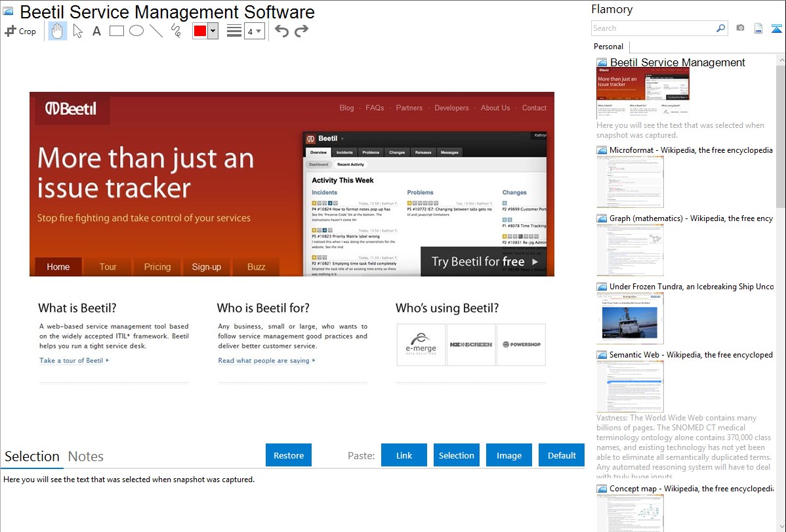Click the NZONSCREEN customer logo
Image resolution: width=786 pixels, height=532 pixels.
pyautogui.click(x=470, y=344)
